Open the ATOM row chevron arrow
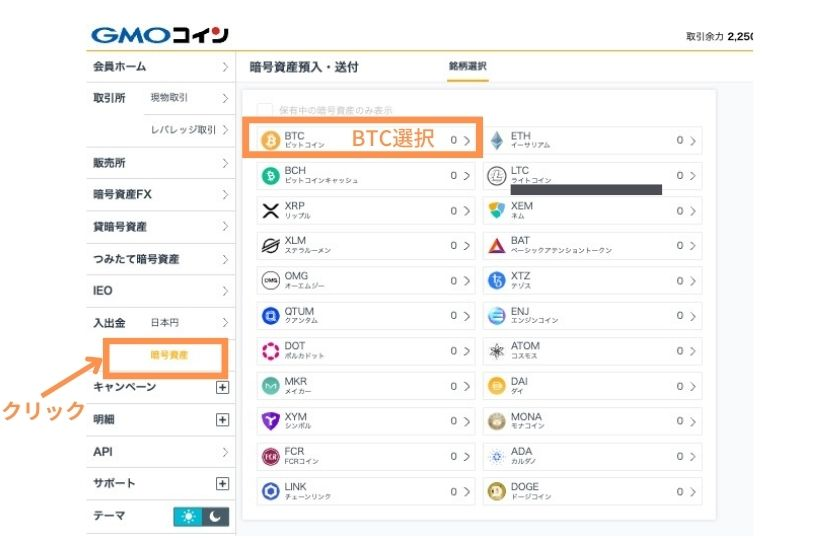 (x=693, y=352)
